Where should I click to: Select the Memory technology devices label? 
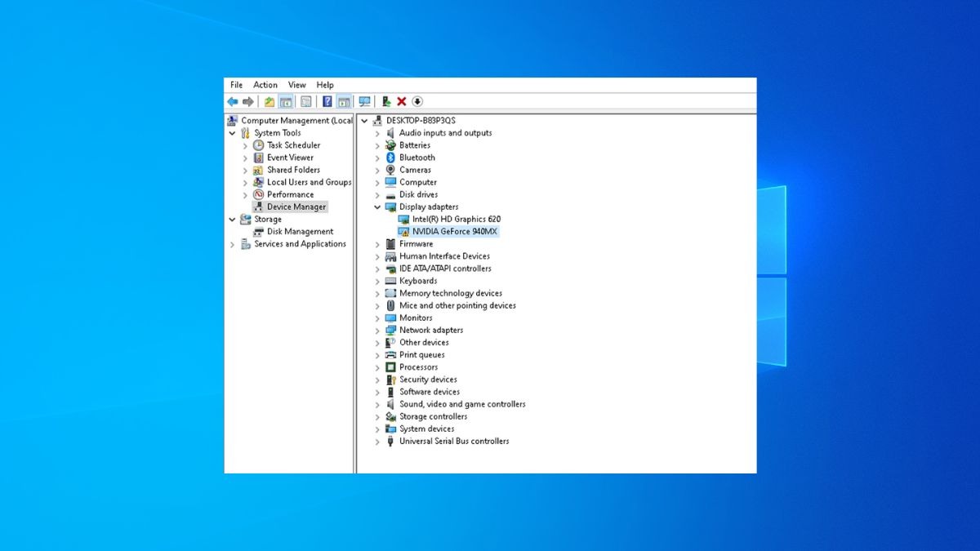[451, 293]
